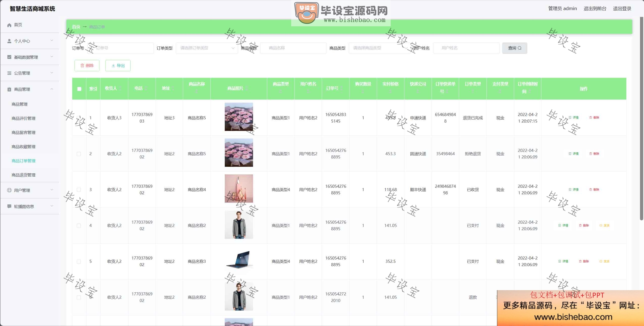This screenshot has height=326, width=644.
Task: Click row 5 laptop product photo
Action: [x=239, y=260]
